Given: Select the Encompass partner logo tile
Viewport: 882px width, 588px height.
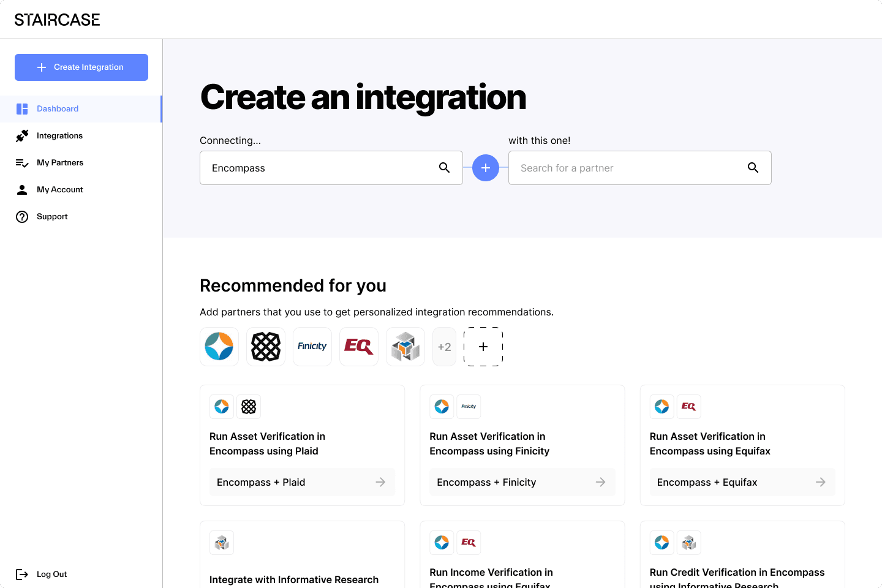Looking at the screenshot, I should tap(219, 347).
